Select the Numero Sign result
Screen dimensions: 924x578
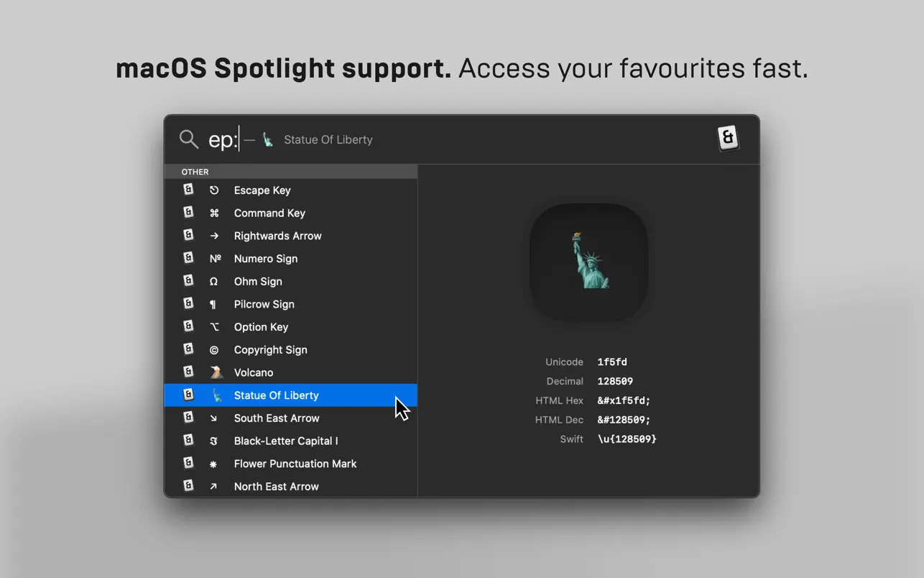(265, 259)
